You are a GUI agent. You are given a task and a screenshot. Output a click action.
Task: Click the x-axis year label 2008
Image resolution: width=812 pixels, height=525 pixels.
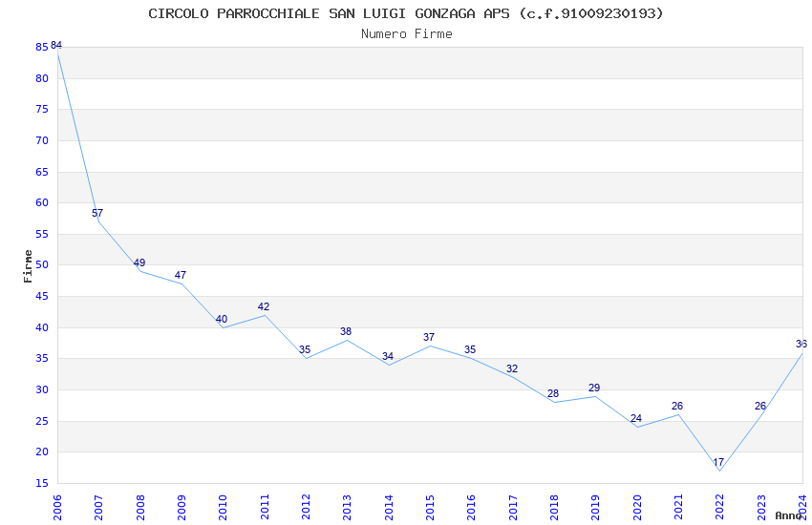[x=139, y=508]
